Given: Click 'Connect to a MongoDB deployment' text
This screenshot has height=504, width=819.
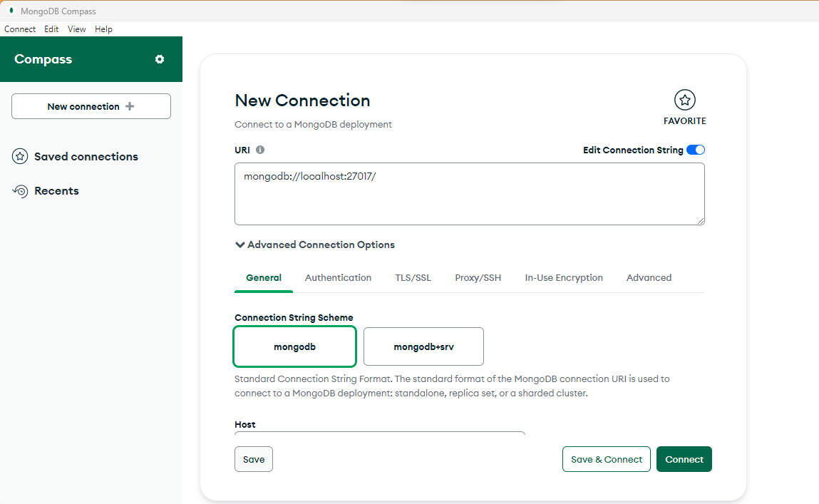Looking at the screenshot, I should click(x=313, y=124).
